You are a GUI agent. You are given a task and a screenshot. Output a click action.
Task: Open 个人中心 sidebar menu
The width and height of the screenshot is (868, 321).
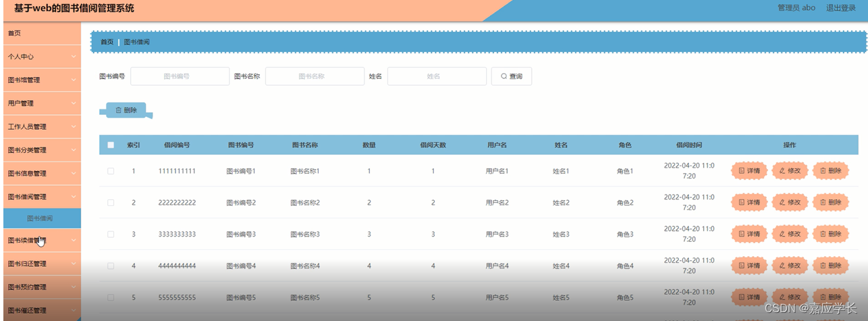coord(40,57)
